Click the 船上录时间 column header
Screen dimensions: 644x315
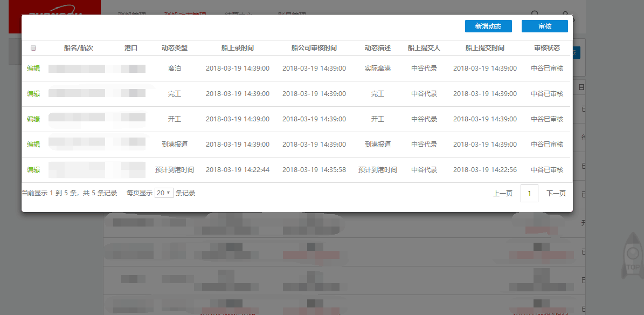point(238,47)
